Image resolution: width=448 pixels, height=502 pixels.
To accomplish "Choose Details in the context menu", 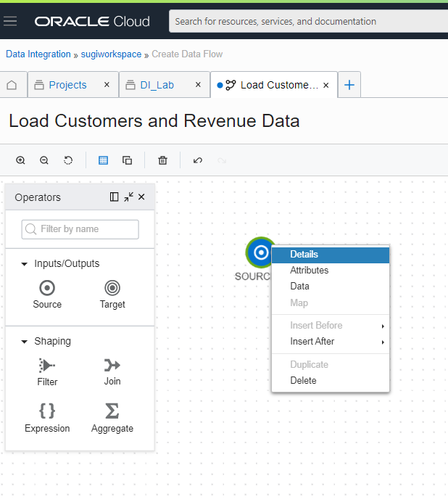I will 331,255.
